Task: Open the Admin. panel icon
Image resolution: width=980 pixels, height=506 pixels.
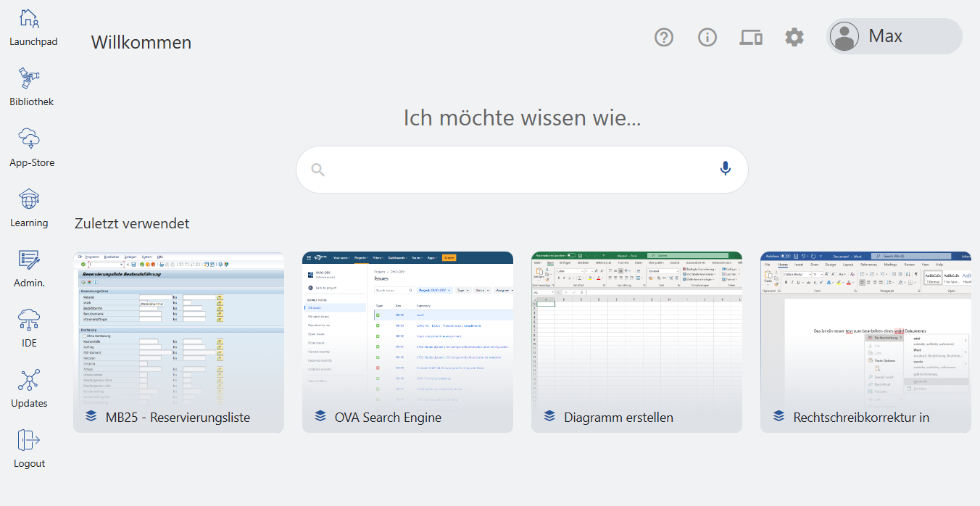Action: (30, 260)
